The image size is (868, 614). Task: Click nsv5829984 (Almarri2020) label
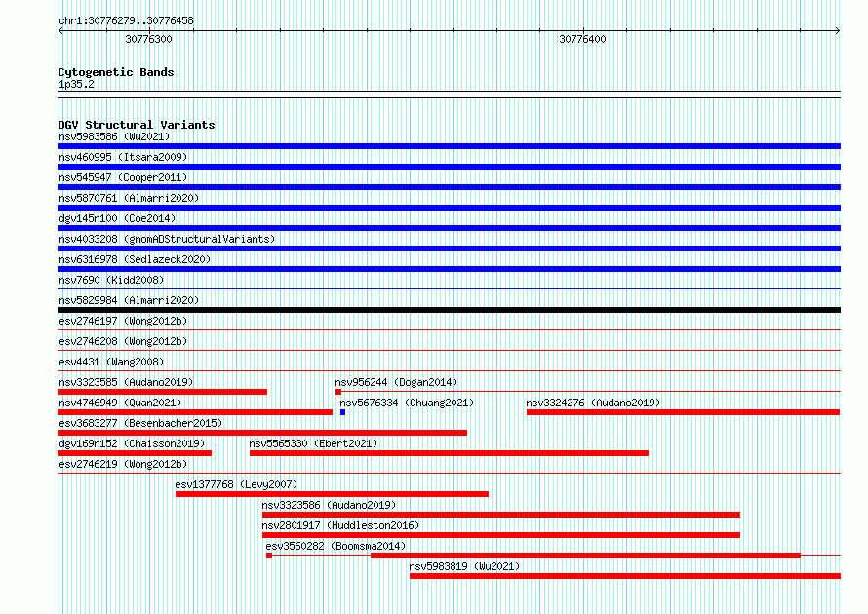tap(129, 300)
